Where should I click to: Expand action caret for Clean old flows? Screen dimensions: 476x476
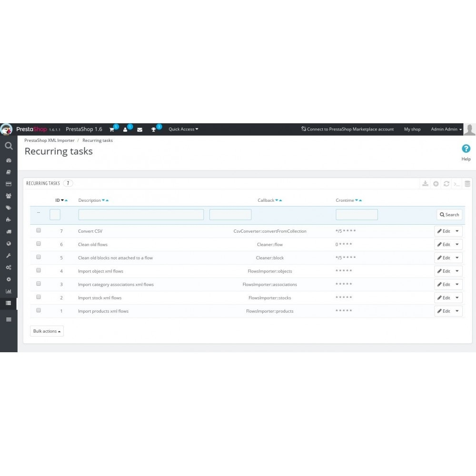pyautogui.click(x=457, y=245)
